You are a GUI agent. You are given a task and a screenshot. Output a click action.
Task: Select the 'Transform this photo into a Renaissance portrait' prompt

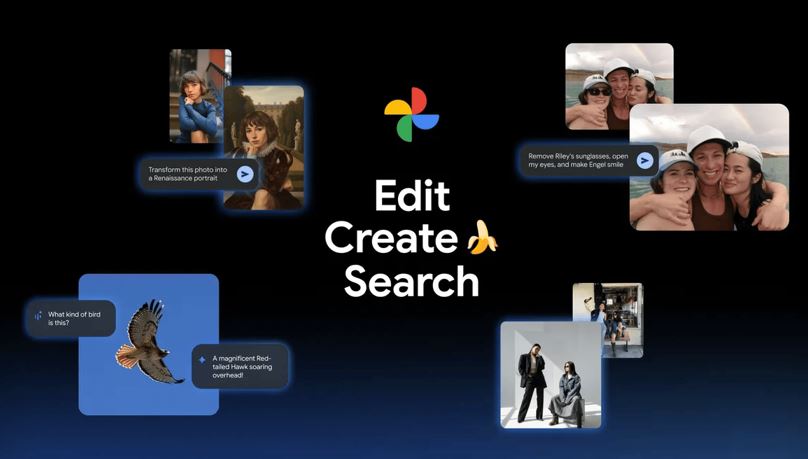pyautogui.click(x=200, y=174)
